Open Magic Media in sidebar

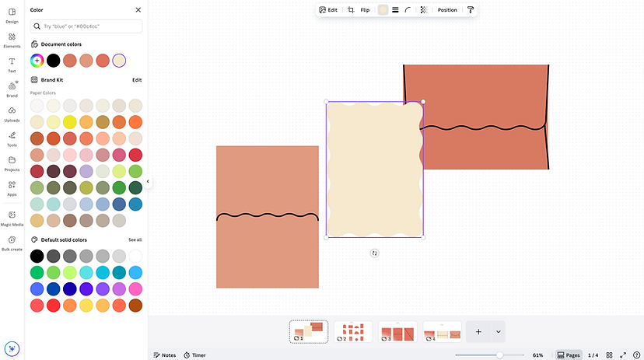[x=12, y=218]
